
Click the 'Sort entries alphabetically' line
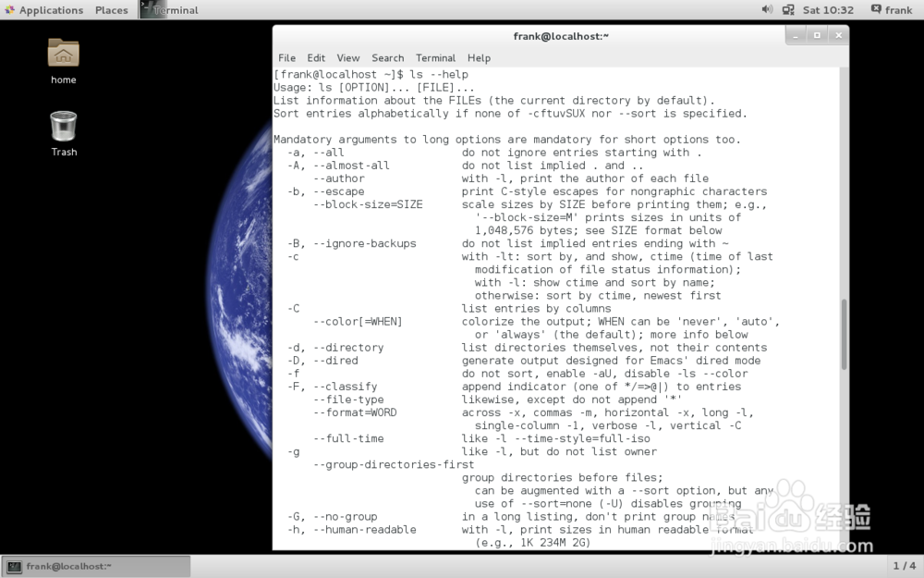[x=510, y=113]
